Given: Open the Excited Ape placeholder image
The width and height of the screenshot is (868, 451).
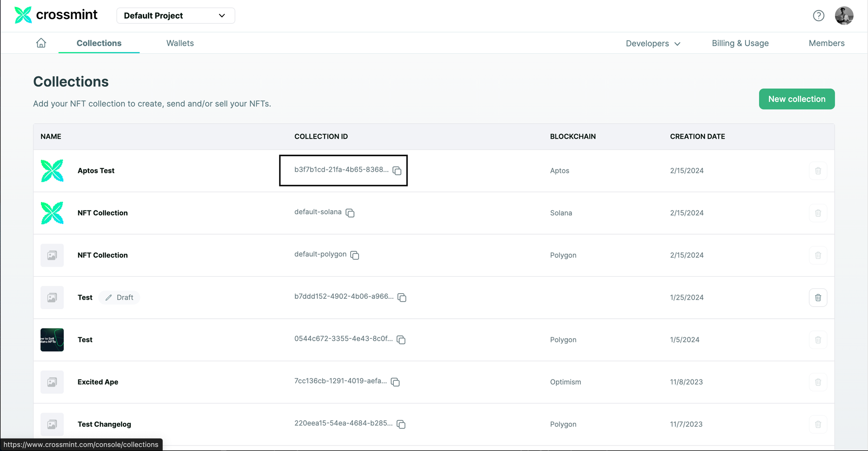Looking at the screenshot, I should [52, 382].
